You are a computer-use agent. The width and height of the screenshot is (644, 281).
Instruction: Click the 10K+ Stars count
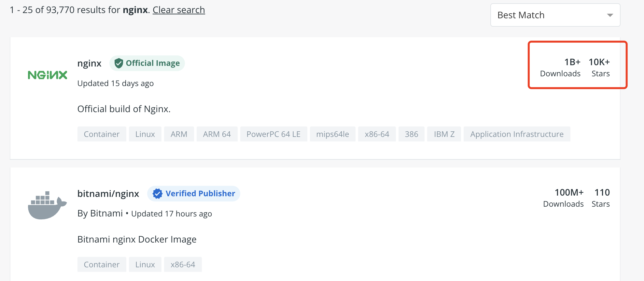[599, 67]
